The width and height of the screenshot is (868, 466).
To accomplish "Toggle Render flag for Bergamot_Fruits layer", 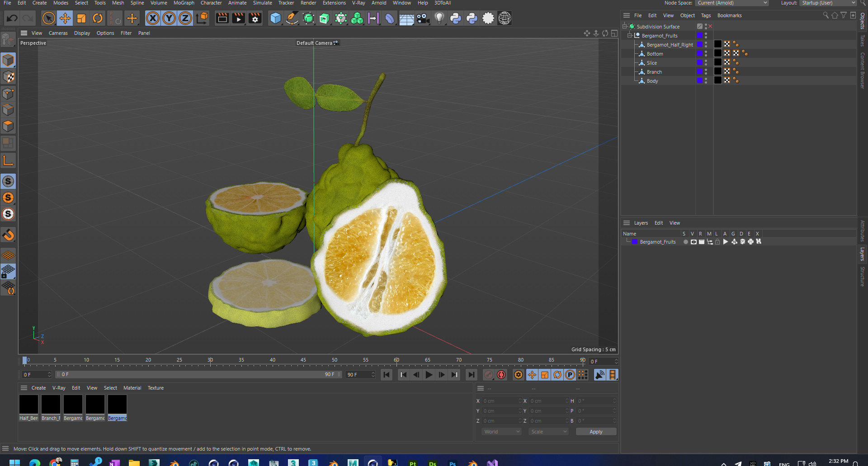I will (x=702, y=242).
